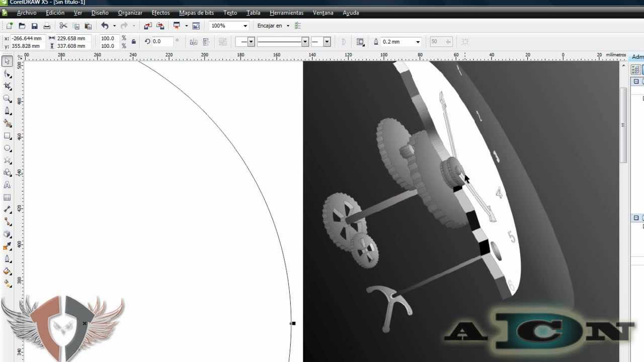Select the Pick tool in toolbox
Viewport: 644px width, 362px height.
(7, 61)
